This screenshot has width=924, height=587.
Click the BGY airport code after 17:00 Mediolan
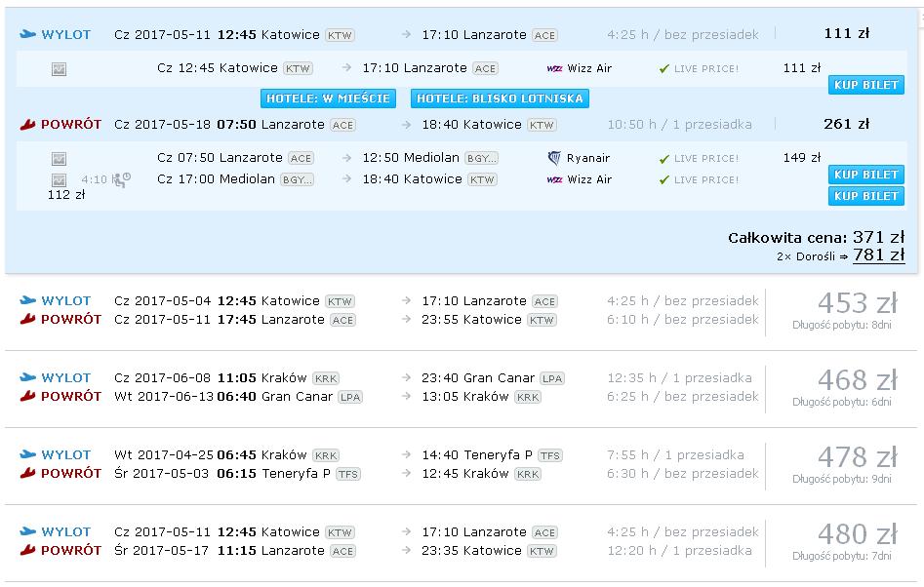(297, 179)
